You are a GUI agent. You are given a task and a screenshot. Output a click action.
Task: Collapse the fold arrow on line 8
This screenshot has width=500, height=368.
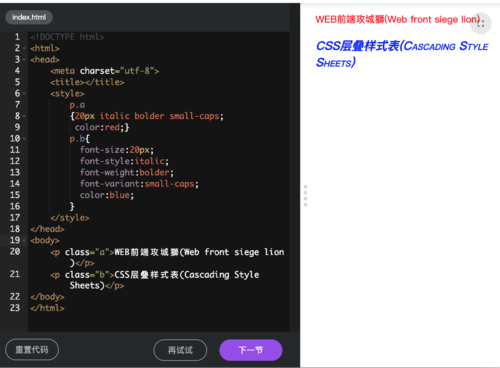coord(24,116)
